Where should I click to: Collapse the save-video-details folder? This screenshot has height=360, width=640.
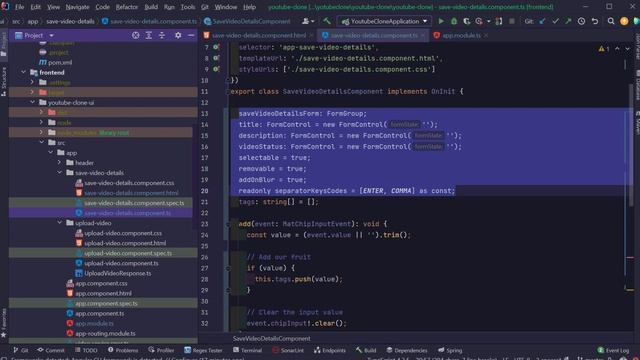[x=60, y=173]
